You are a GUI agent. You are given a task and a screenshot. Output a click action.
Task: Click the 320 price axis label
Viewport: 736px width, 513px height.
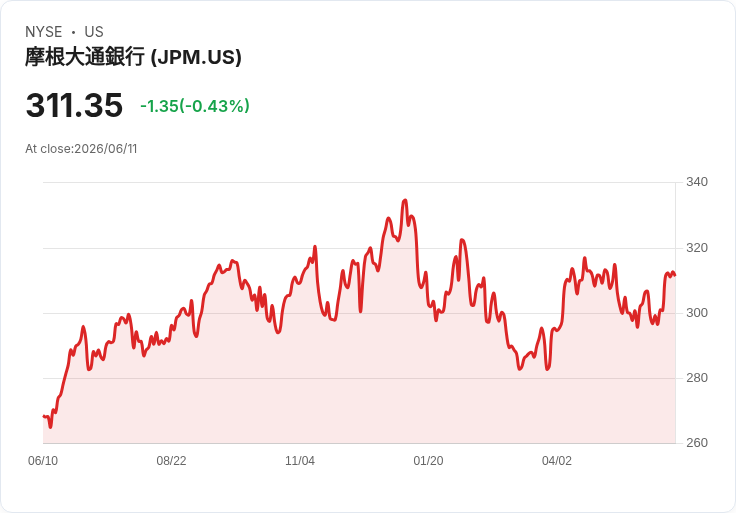(x=697, y=247)
